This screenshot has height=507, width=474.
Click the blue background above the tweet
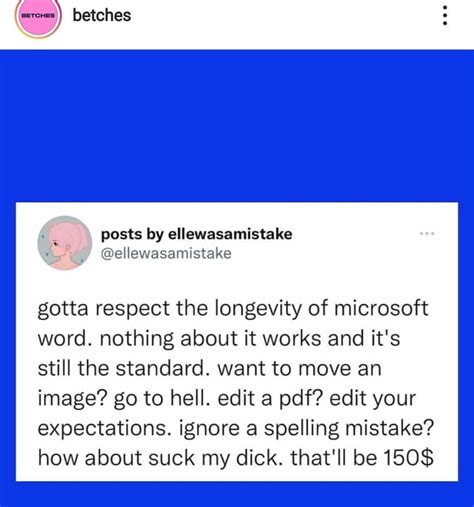click(237, 126)
